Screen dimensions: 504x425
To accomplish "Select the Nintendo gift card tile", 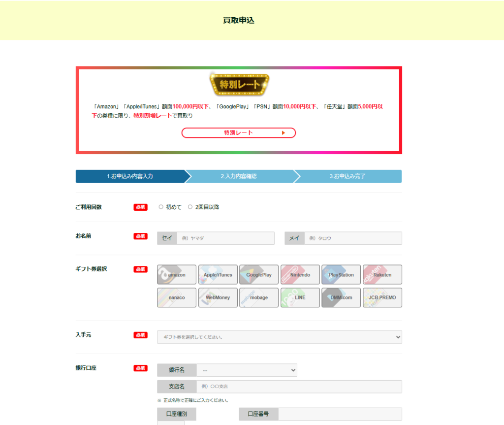I will [300, 274].
